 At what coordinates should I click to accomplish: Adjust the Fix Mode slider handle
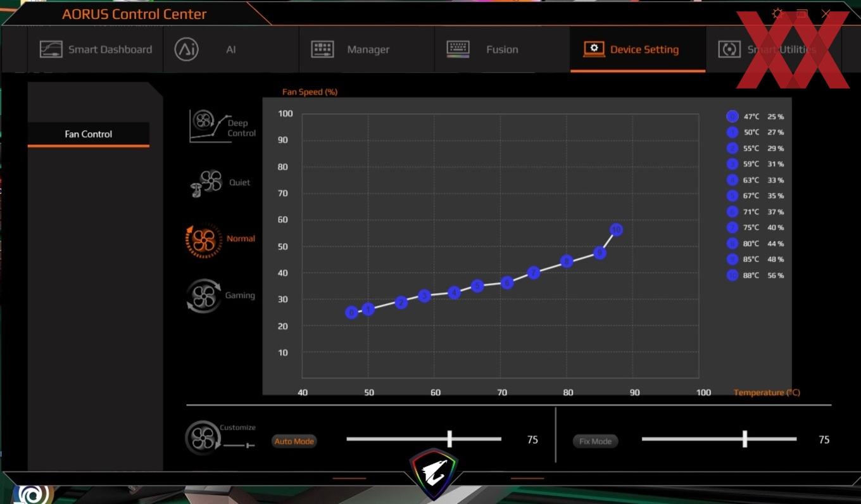pyautogui.click(x=745, y=439)
